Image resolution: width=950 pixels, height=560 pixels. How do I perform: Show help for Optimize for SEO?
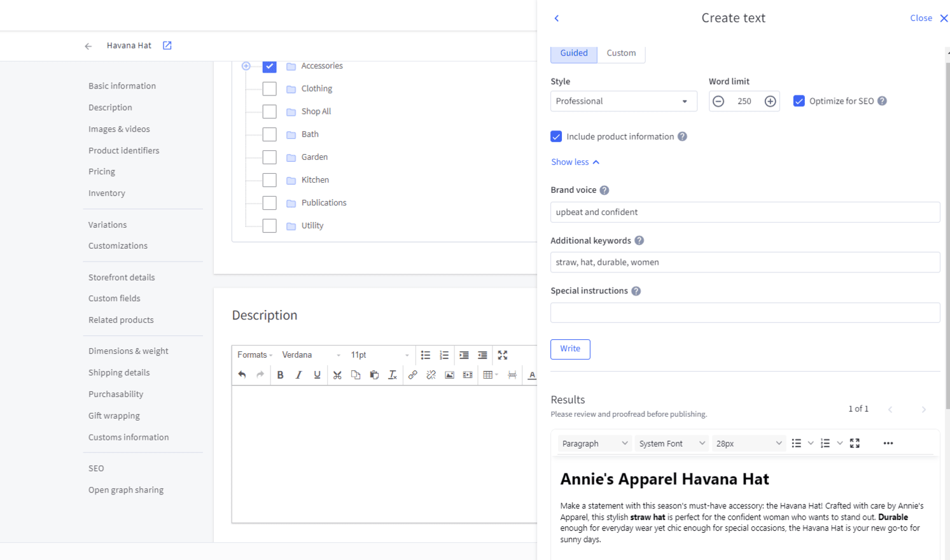pyautogui.click(x=882, y=101)
